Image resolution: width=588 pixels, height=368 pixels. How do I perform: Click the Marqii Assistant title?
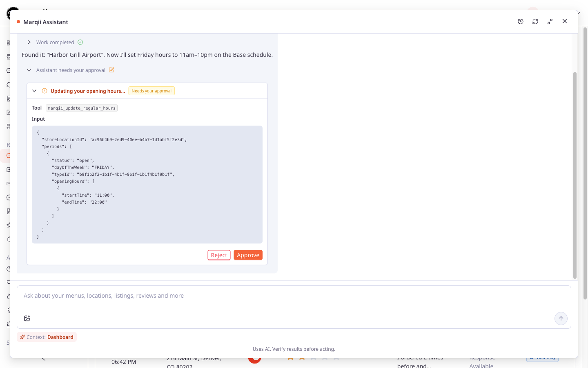coord(46,22)
